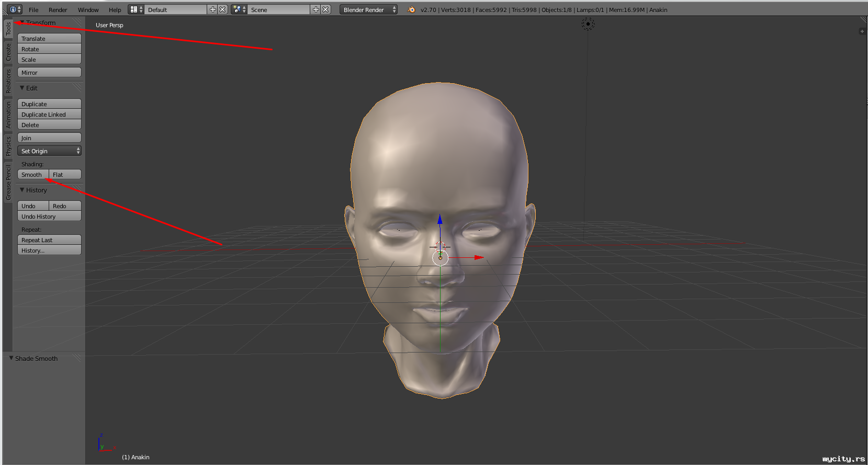Screen dimensions: 868x465
Task: Open the Render menu
Action: (x=58, y=10)
